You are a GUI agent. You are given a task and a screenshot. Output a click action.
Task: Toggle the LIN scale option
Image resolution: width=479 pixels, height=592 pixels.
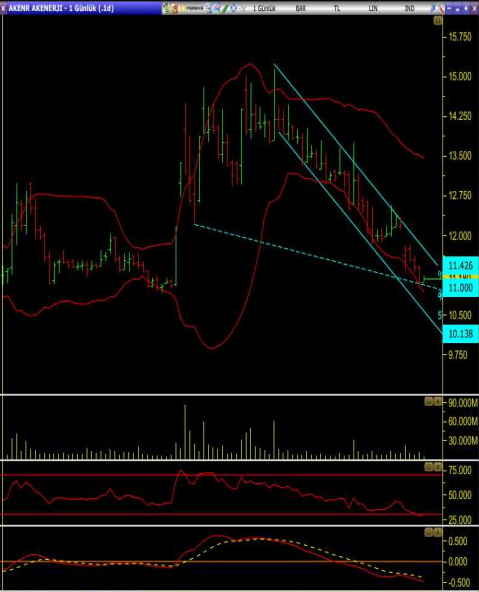tap(373, 8)
